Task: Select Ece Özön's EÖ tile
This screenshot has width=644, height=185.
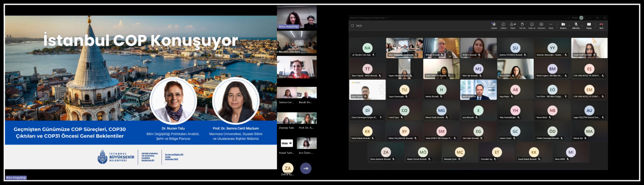Action: click(553, 89)
